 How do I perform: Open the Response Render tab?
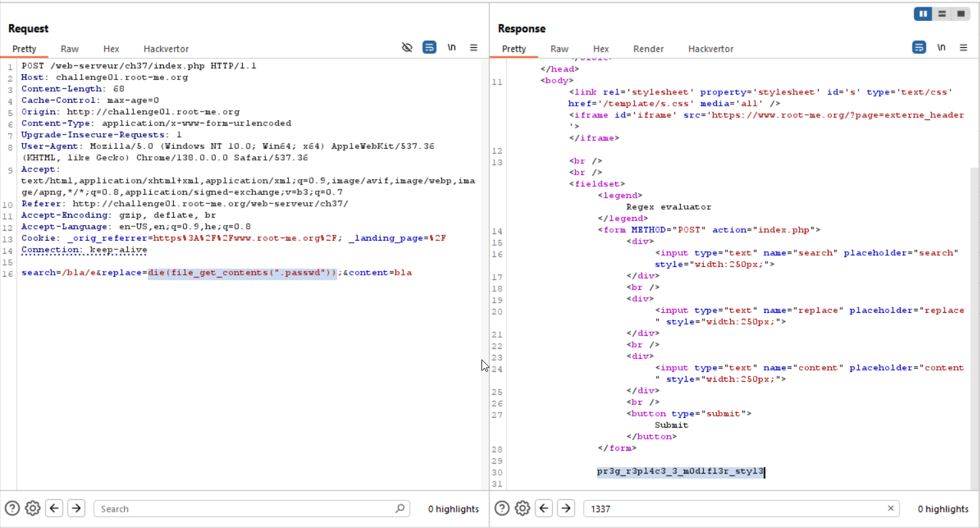648,49
